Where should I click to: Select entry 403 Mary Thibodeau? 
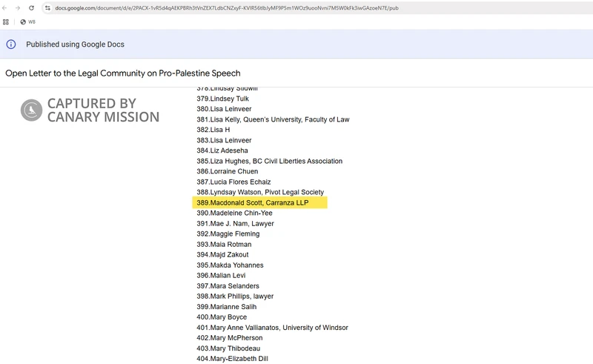click(228, 348)
